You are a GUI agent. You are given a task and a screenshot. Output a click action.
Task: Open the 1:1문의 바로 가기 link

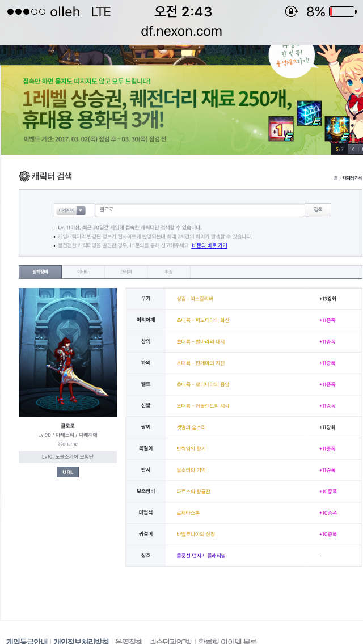(x=209, y=245)
